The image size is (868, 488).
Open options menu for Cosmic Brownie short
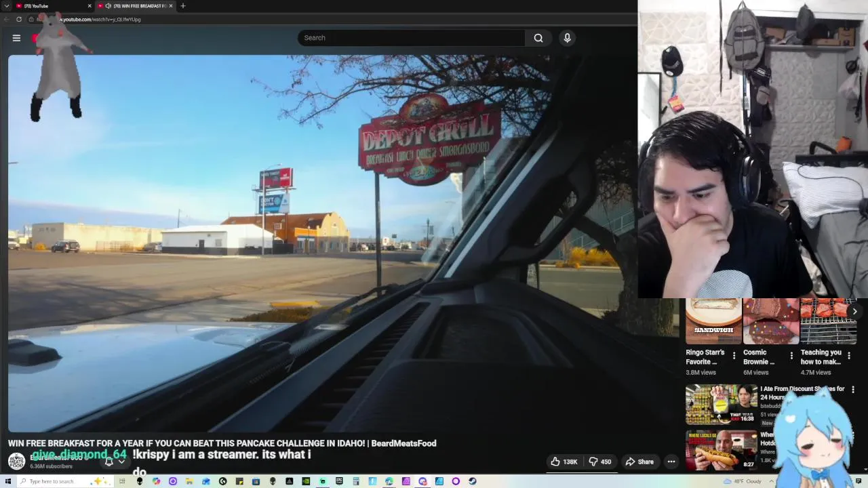pyautogui.click(x=791, y=356)
